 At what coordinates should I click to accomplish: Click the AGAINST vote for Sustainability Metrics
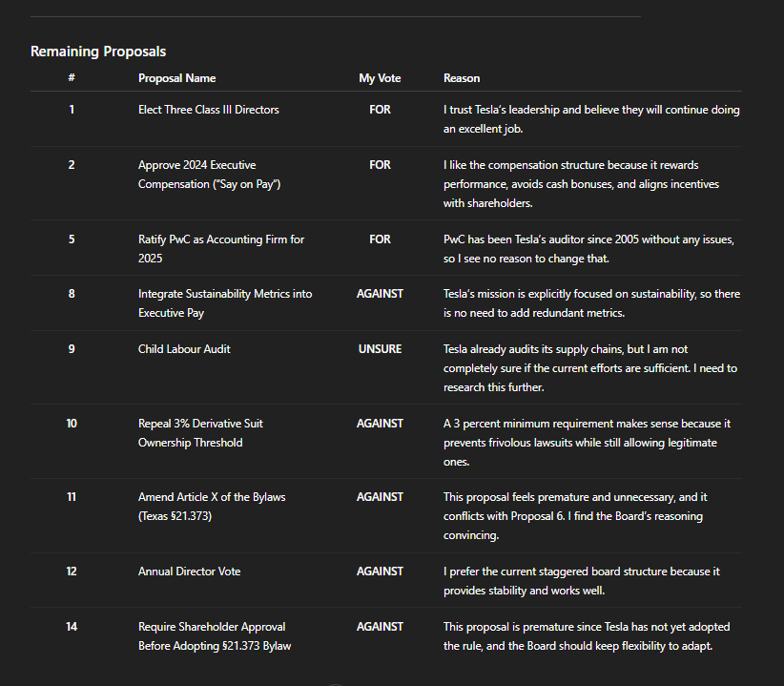380,294
